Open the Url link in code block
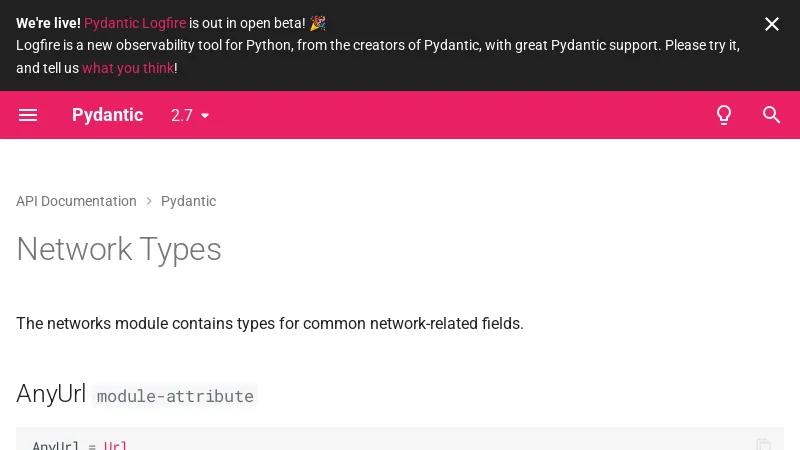Screen dimensions: 800x450 (116, 445)
